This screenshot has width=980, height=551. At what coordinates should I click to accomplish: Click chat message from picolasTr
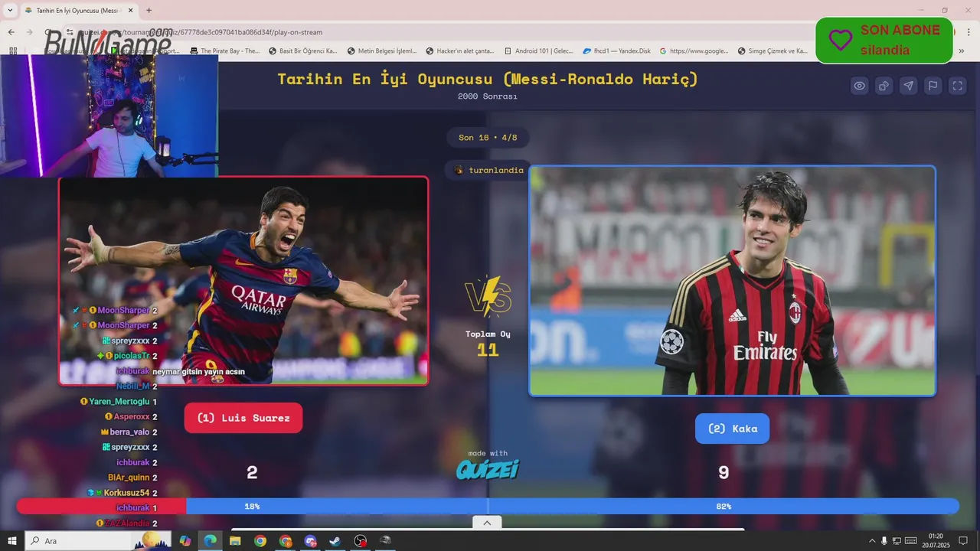126,356
